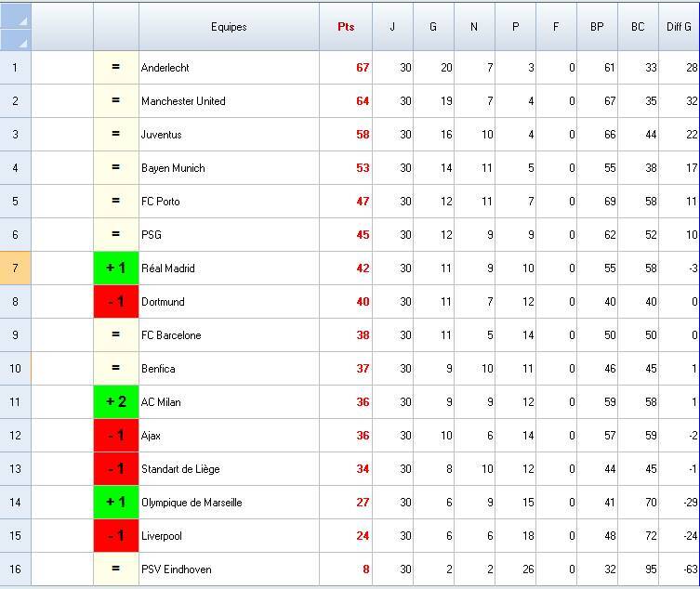The image size is (700, 589).
Task: Click the Olympique de Marseille cell
Action: point(229,503)
